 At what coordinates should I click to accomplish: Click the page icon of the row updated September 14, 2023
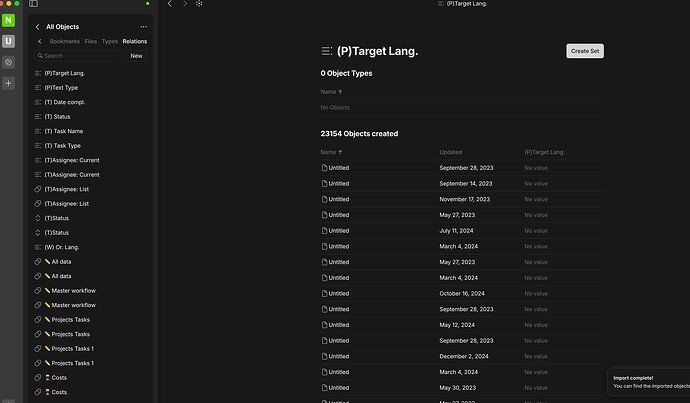[x=324, y=183]
